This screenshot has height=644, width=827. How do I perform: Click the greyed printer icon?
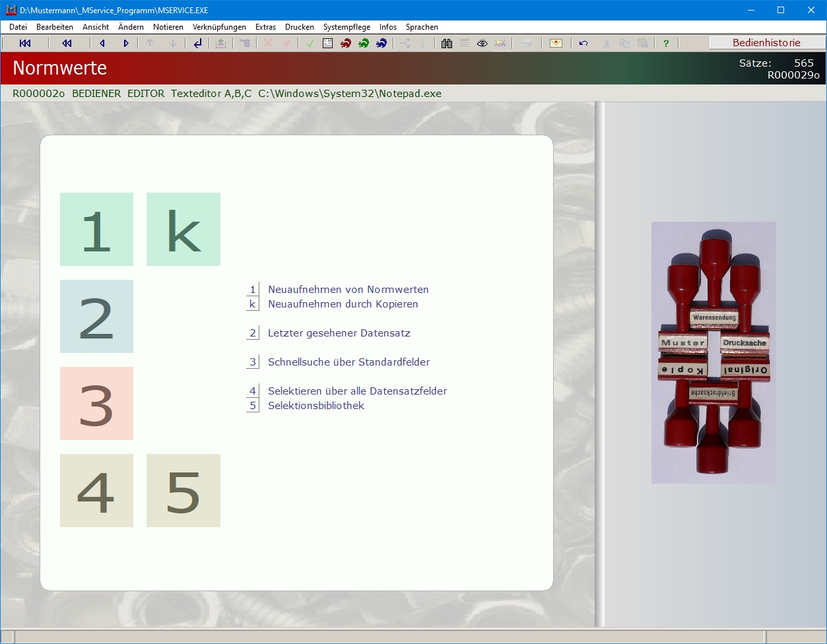point(526,44)
